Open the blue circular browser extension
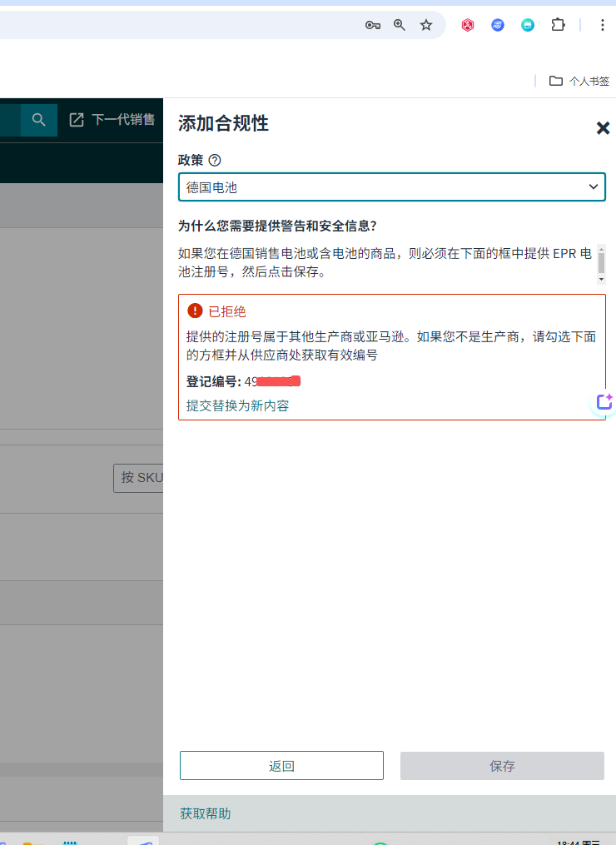This screenshot has width=616, height=845. pyautogui.click(x=498, y=25)
